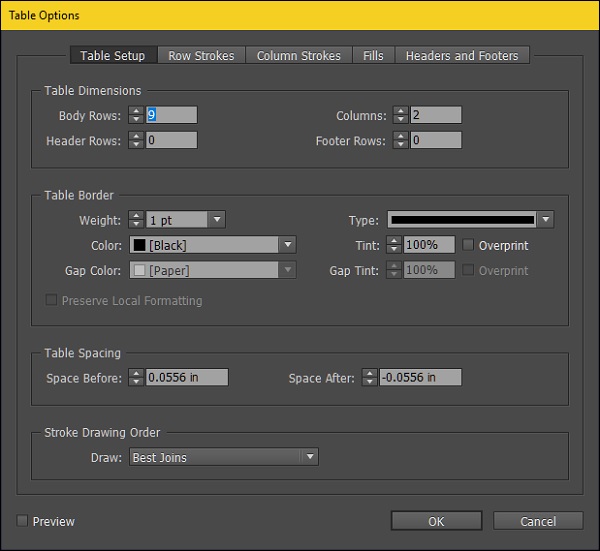Click the Cancel button
Image resolution: width=600 pixels, height=551 pixels.
point(538,521)
